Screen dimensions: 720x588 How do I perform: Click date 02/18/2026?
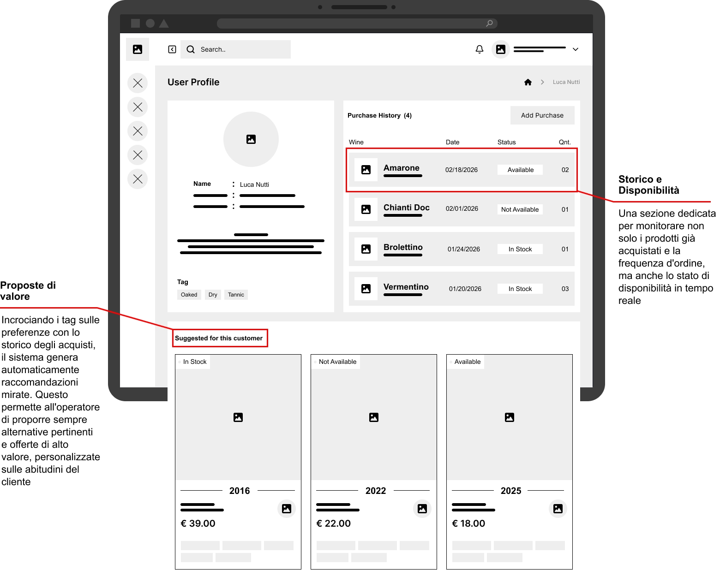click(x=462, y=170)
